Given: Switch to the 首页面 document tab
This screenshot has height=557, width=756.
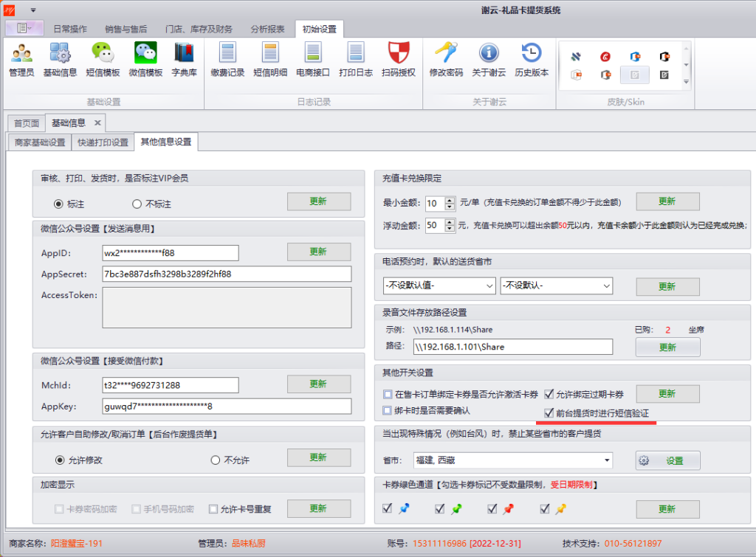Looking at the screenshot, I should [x=27, y=123].
